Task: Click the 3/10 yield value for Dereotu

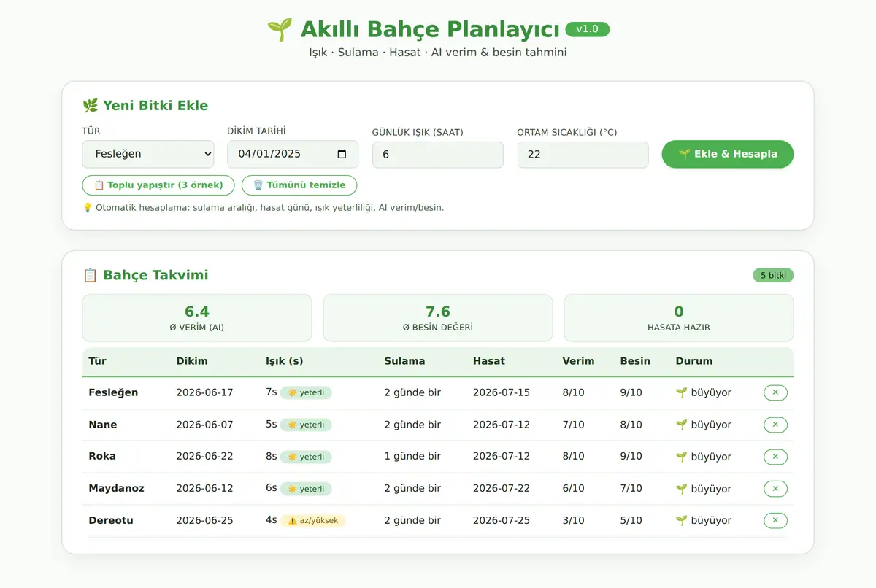Action: (574, 521)
